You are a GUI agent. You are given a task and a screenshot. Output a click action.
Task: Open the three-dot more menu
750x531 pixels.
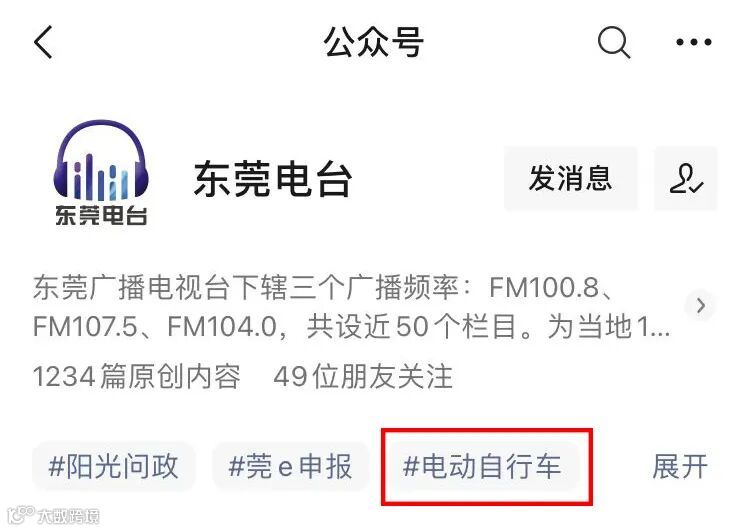coord(694,42)
